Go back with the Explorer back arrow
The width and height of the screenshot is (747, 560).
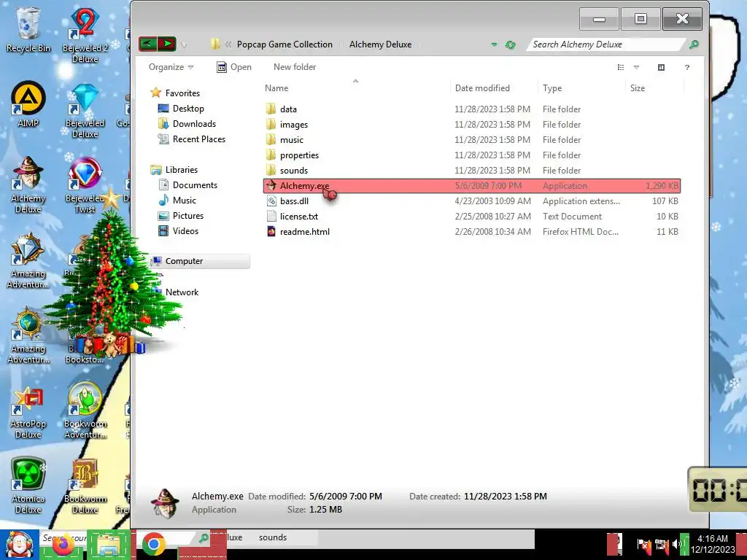[x=147, y=44]
